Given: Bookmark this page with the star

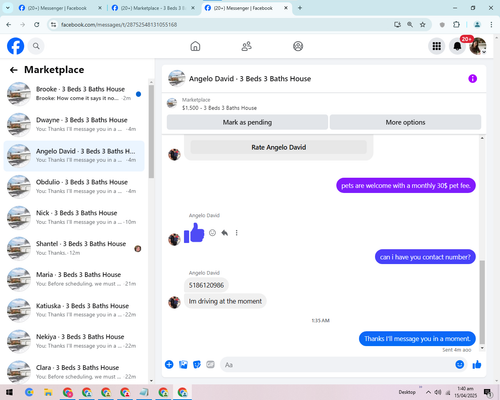Looking at the screenshot, I should [422, 24].
